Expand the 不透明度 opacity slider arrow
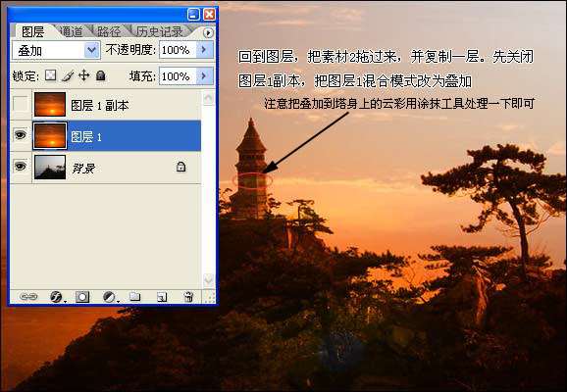The height and width of the screenshot is (392, 567). pyautogui.click(x=205, y=50)
